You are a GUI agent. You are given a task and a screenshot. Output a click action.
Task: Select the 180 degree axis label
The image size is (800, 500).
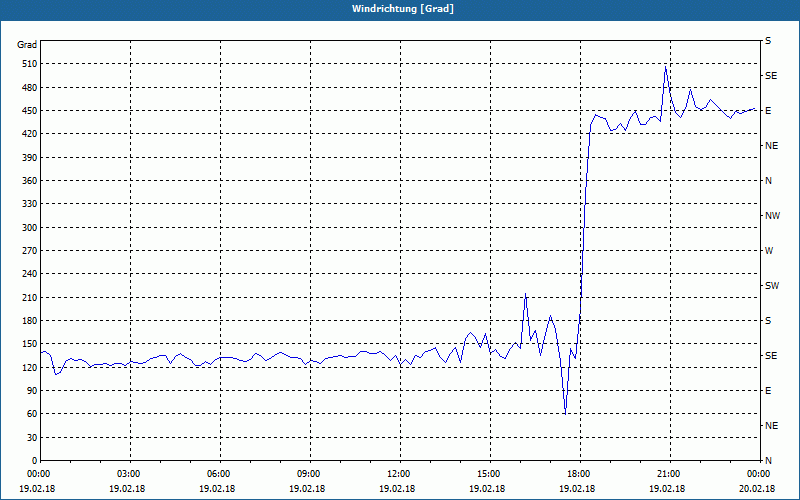(x=31, y=320)
